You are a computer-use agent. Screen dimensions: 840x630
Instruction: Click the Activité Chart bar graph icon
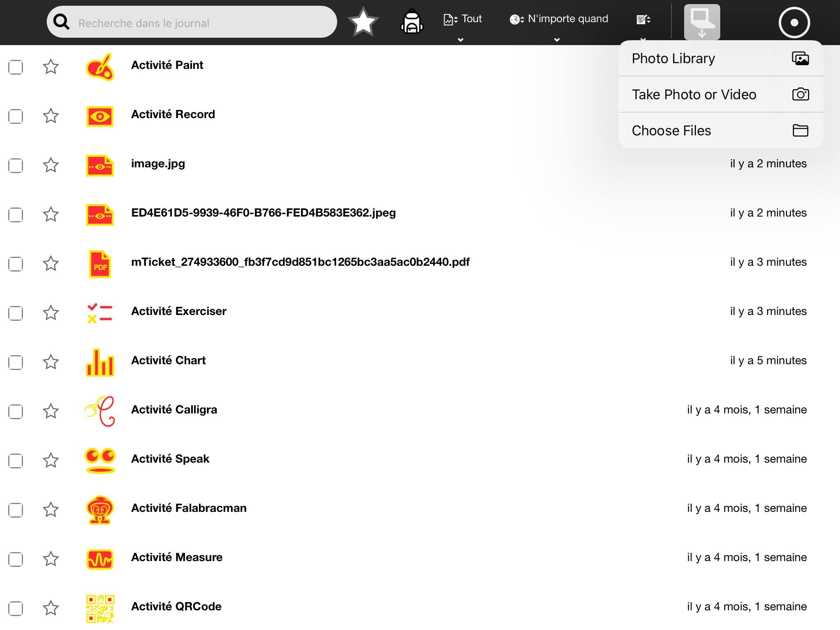tap(100, 362)
